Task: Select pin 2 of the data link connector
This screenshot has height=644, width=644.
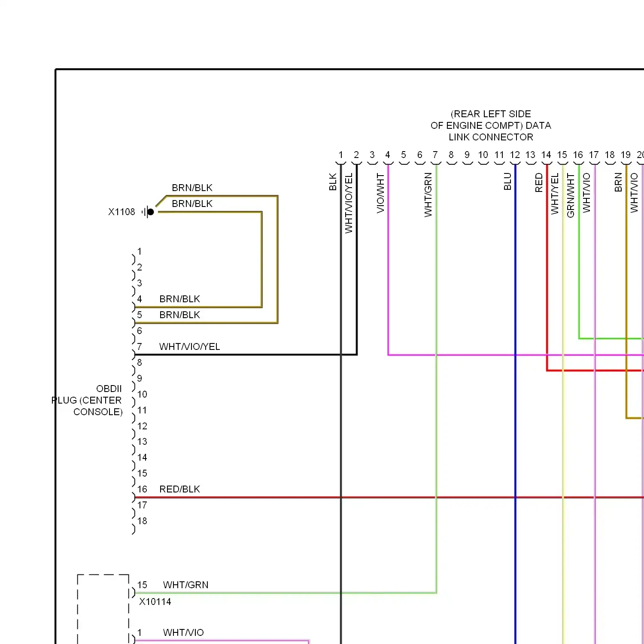Action: tap(356, 155)
